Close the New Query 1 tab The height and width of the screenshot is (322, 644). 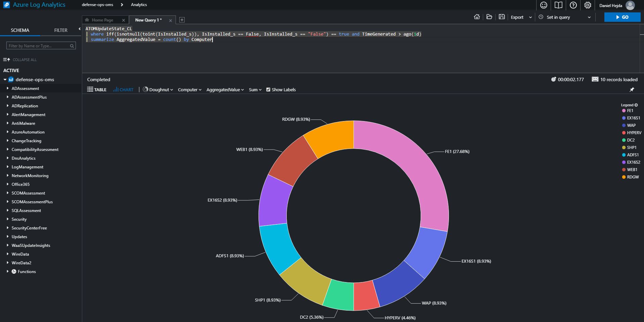[171, 20]
